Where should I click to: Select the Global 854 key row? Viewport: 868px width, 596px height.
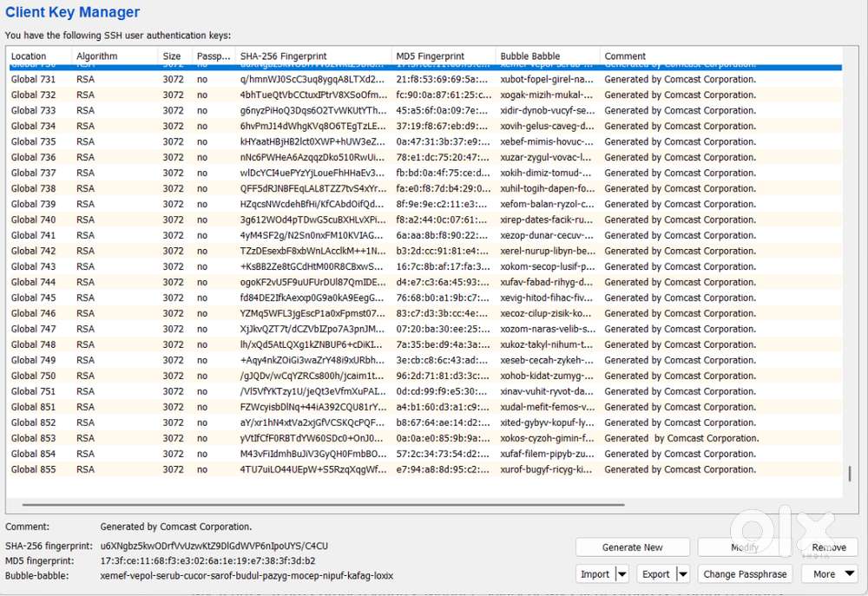point(424,454)
